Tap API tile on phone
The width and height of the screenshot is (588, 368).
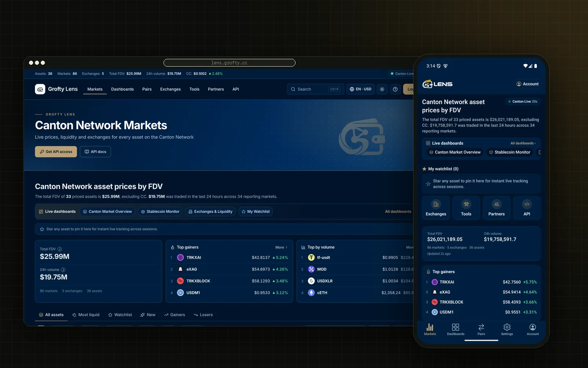(x=527, y=208)
